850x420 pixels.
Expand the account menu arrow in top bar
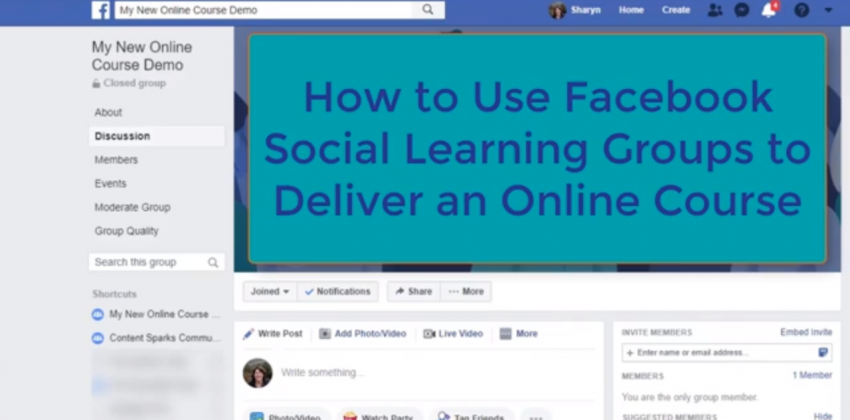click(x=828, y=10)
